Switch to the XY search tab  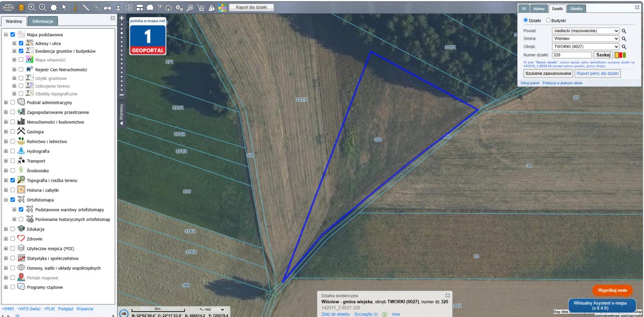[524, 9]
